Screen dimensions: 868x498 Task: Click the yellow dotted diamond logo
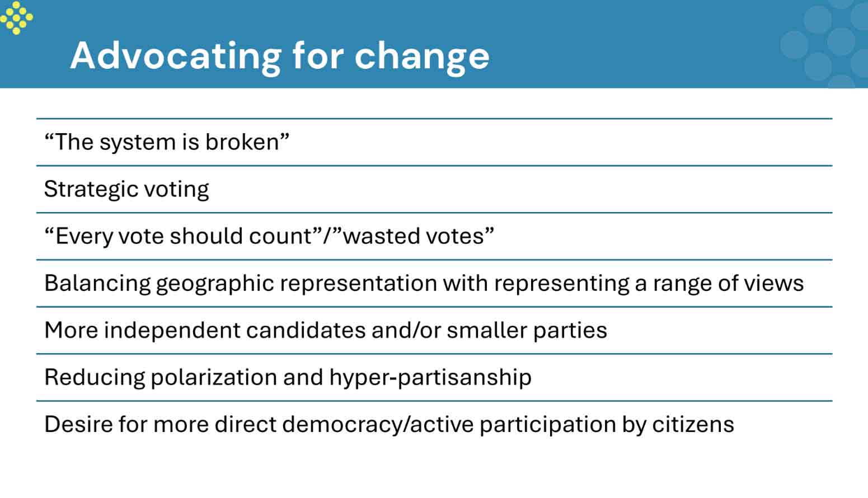click(16, 17)
